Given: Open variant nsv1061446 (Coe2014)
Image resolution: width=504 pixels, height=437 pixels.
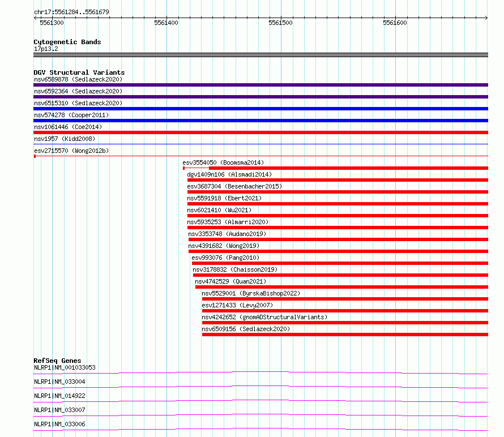Looking at the screenshot, I should click(x=68, y=127).
